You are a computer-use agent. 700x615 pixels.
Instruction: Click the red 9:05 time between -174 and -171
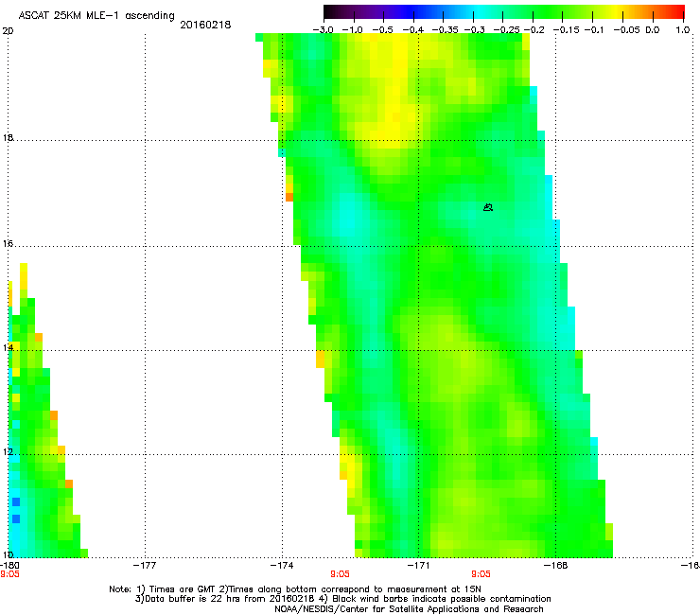(x=340, y=574)
